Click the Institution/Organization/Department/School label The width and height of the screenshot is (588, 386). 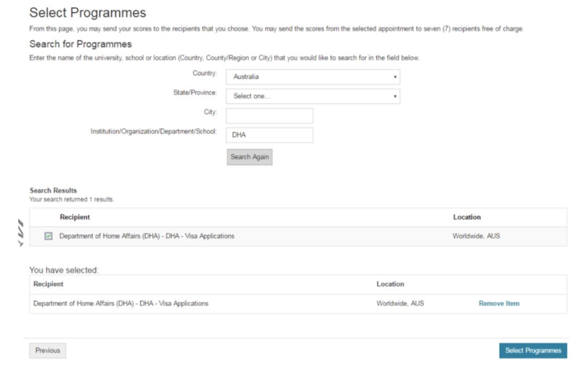[x=154, y=131]
